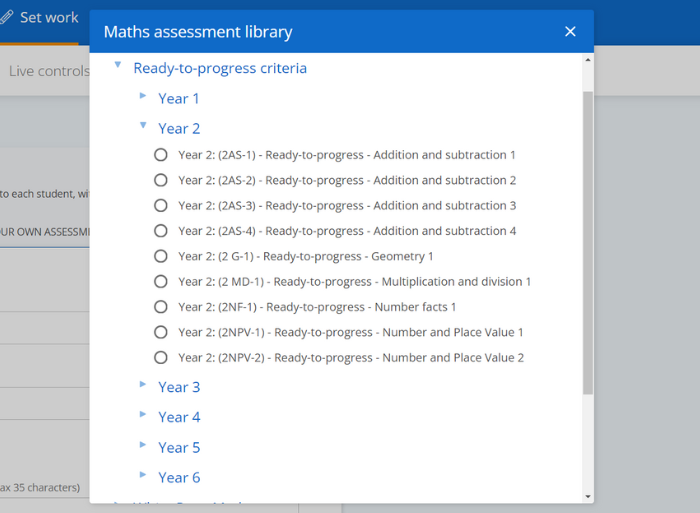
Task: Click the scrollbar down arrow
Action: pos(588,496)
